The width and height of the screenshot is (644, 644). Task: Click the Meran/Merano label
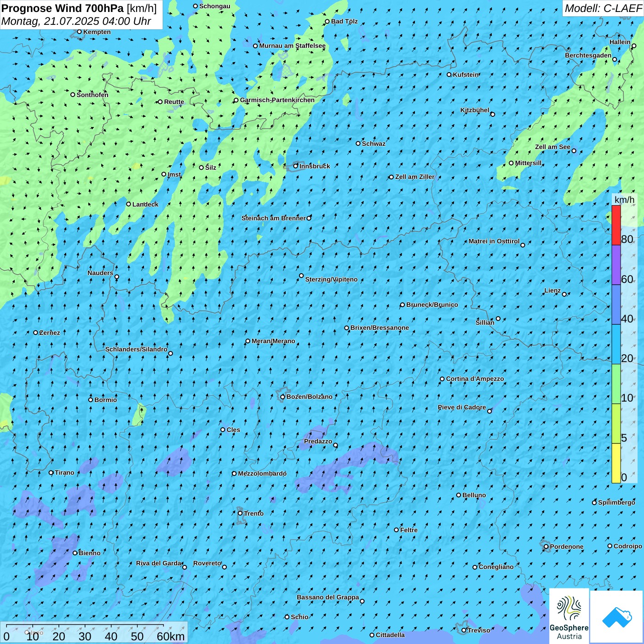(273, 341)
